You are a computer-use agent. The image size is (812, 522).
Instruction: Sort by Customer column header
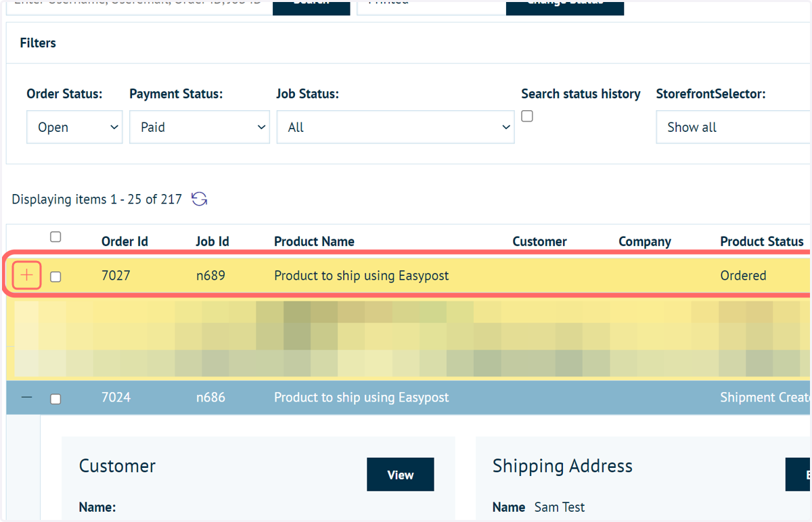(539, 241)
